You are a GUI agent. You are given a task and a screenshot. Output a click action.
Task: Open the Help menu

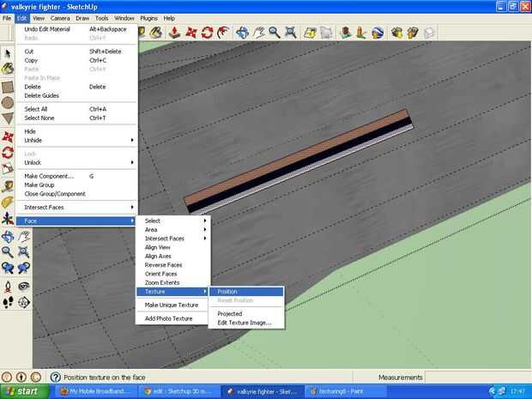(x=169, y=18)
